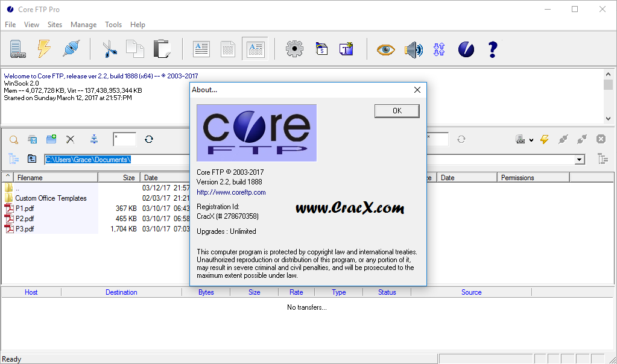Viewport: 617px width, 364px height.
Task: Click the Destination column header in transfer queue
Action: click(121, 292)
